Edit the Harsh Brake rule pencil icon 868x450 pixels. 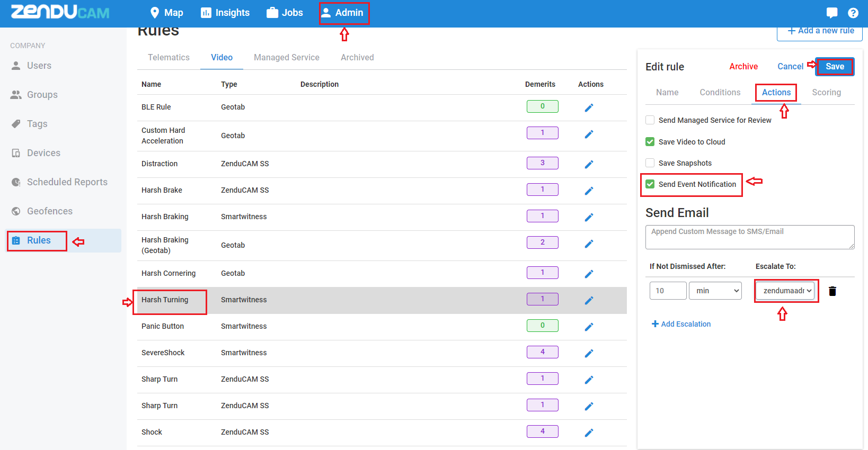tap(589, 191)
